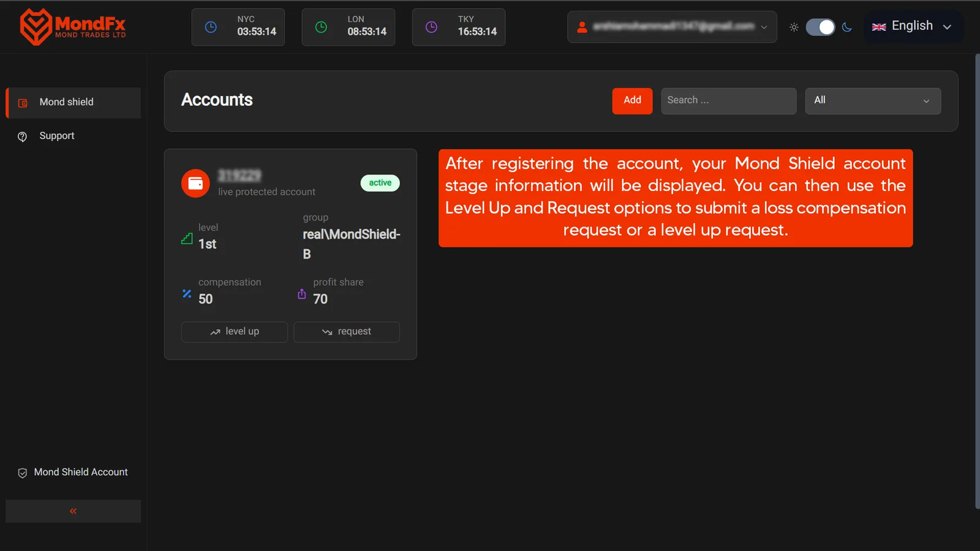The image size is (980, 551).
Task: Click the TKY clock icon
Action: point(431,27)
